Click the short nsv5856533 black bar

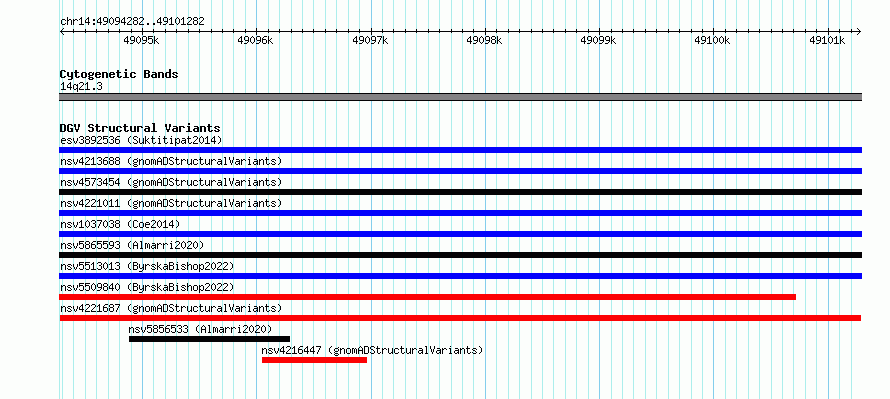tap(209, 339)
